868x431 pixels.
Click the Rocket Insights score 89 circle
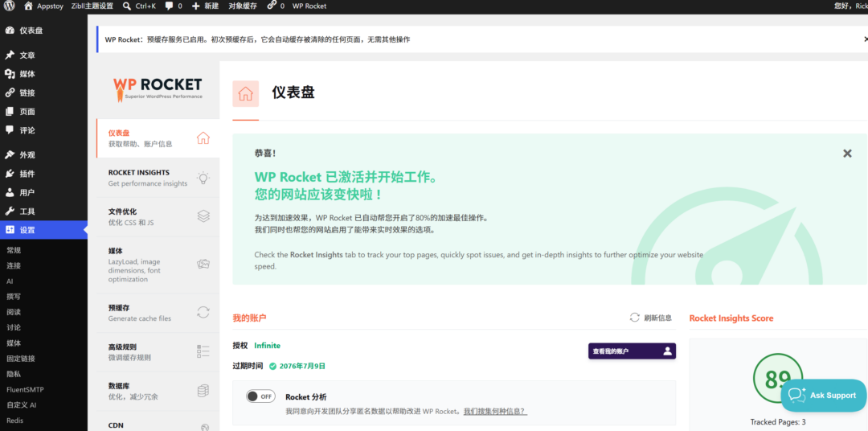(x=778, y=379)
